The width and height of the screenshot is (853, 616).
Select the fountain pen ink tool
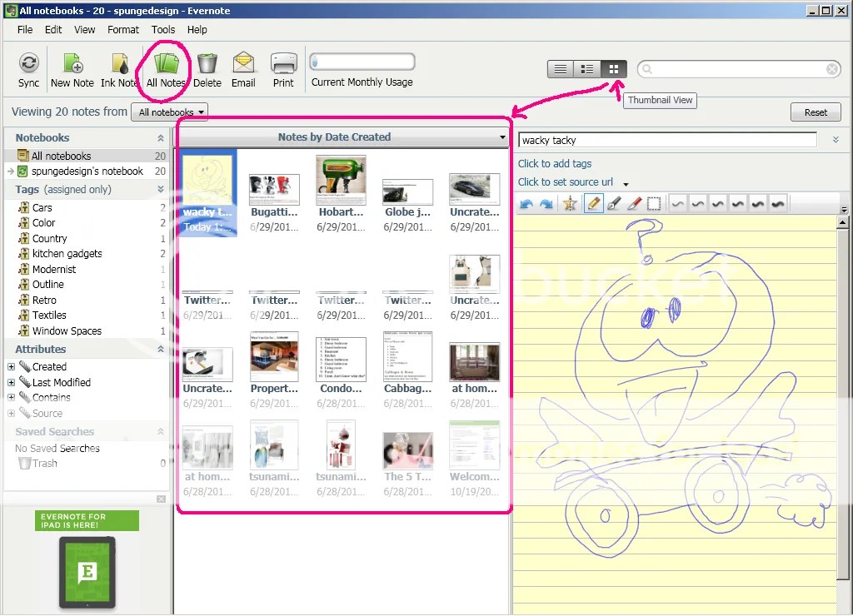614,204
